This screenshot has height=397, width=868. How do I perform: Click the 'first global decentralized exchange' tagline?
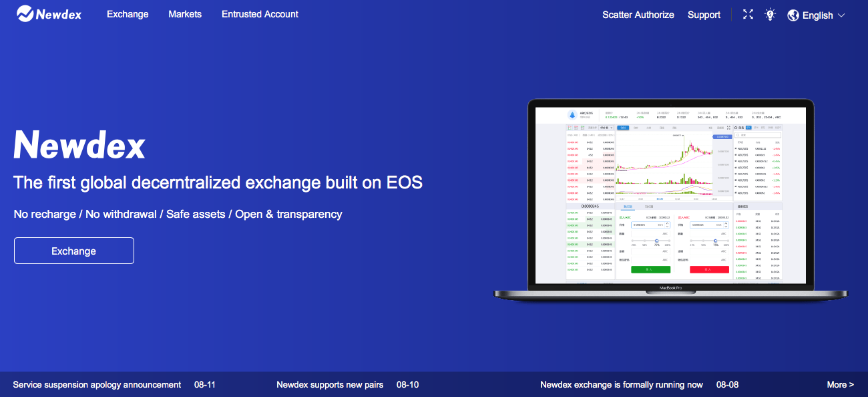point(218,182)
